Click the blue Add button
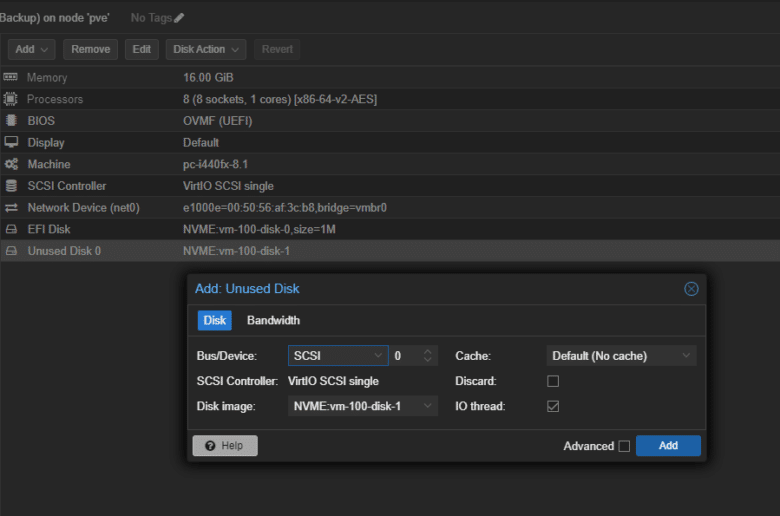This screenshot has height=516, width=780. point(668,445)
